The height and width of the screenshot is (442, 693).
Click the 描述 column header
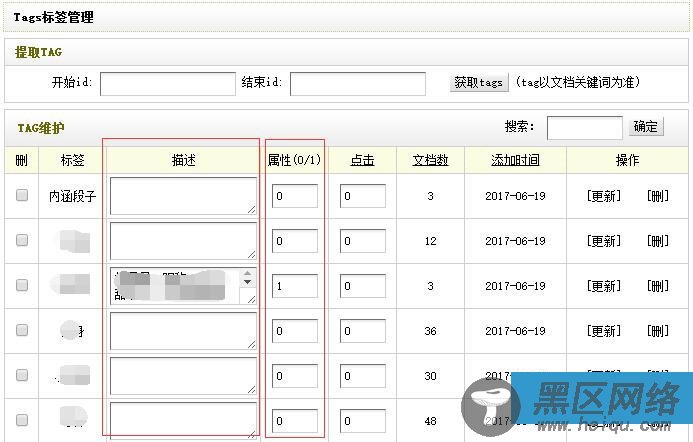tap(183, 160)
